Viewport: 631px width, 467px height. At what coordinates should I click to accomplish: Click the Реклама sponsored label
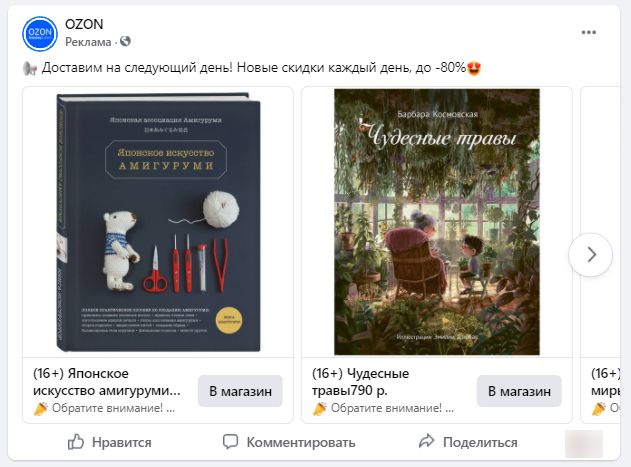pyautogui.click(x=88, y=42)
